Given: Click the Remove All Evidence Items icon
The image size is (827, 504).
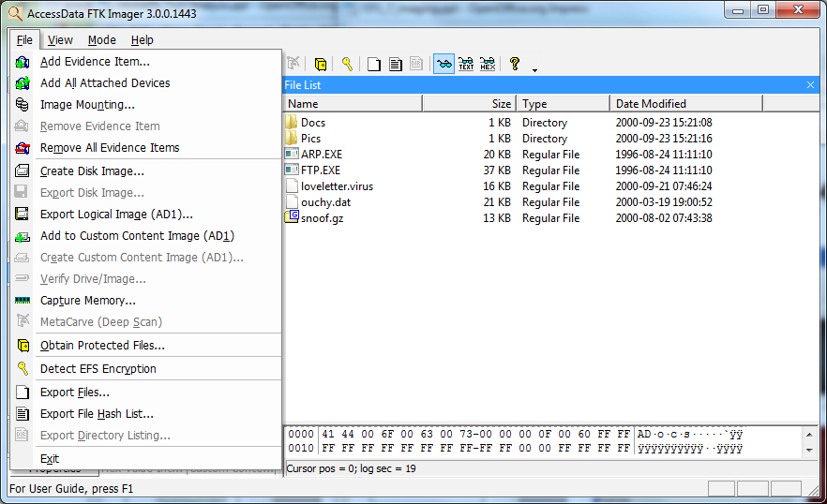Looking at the screenshot, I should click(23, 148).
